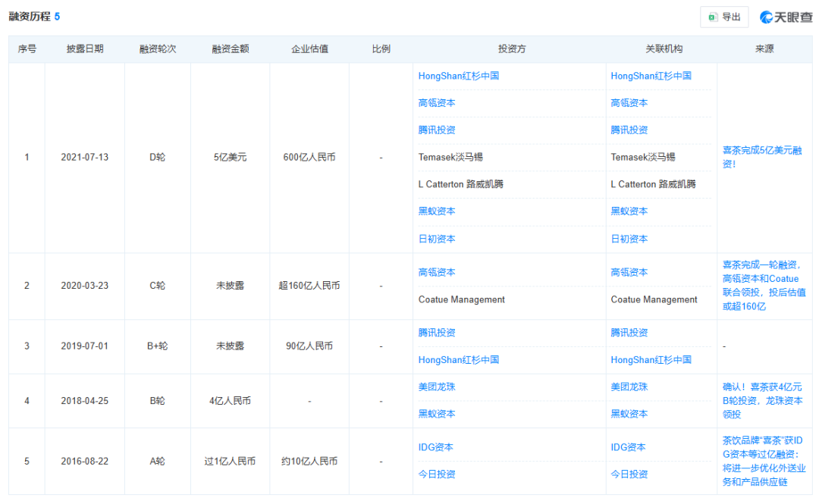Open 日初资本 link in 关联机构 column

click(629, 239)
